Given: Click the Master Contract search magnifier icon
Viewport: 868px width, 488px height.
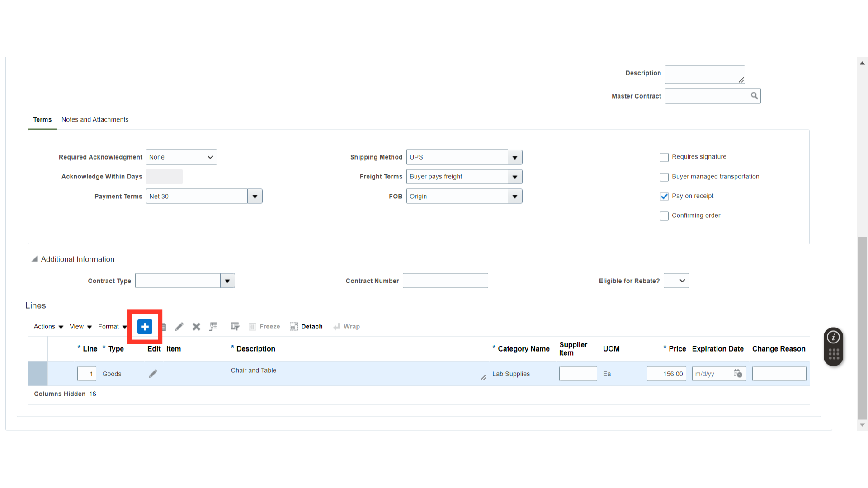Looking at the screenshot, I should (x=754, y=96).
